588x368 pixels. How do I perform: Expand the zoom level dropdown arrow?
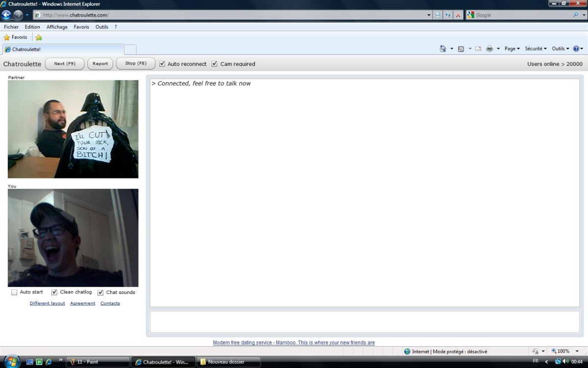coord(577,351)
